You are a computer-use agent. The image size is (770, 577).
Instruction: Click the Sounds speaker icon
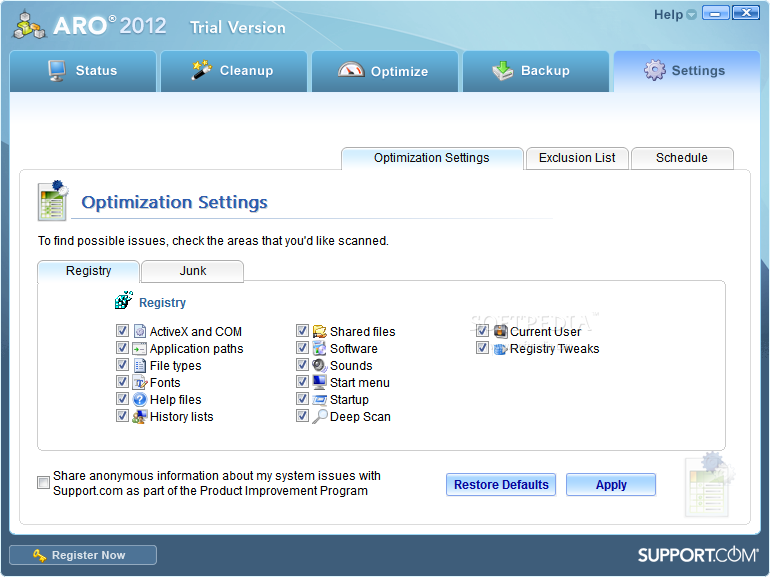point(320,365)
